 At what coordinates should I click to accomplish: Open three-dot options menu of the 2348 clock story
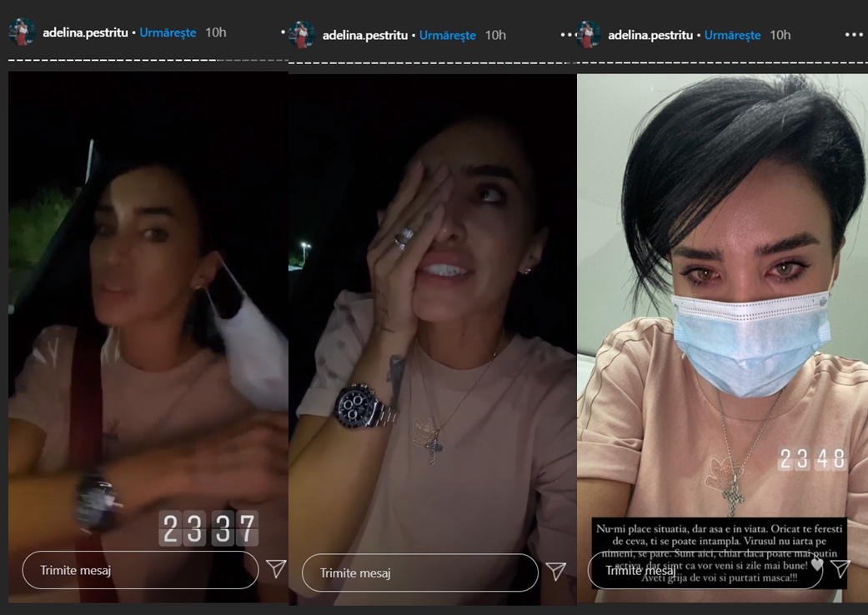pos(854,35)
